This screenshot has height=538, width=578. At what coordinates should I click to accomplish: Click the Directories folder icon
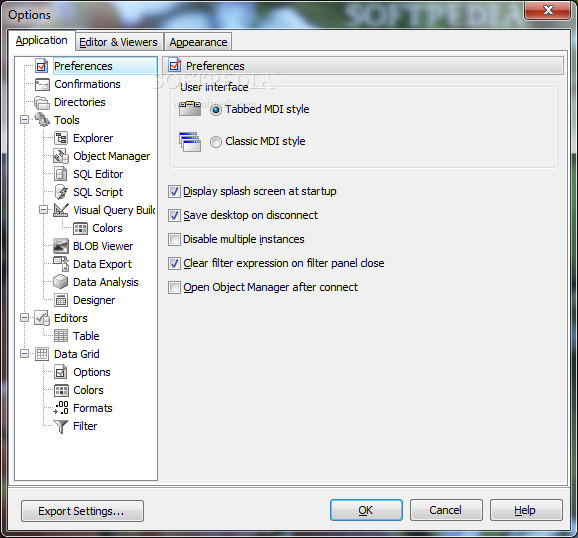(42, 103)
